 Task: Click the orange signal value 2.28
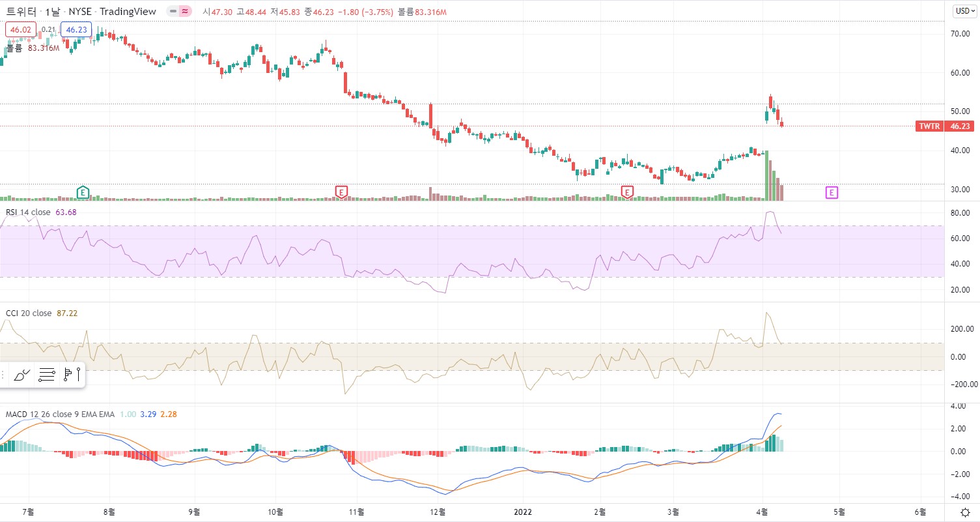pos(168,414)
